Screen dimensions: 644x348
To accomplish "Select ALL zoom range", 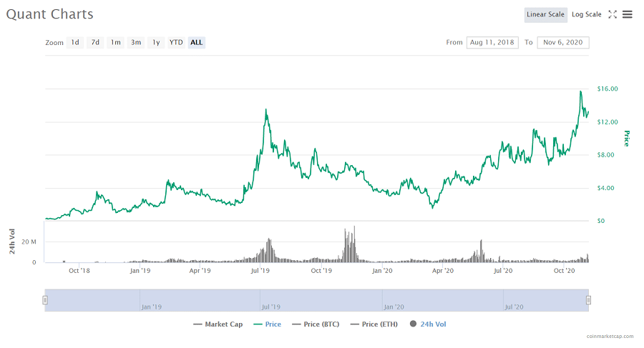I will 197,42.
